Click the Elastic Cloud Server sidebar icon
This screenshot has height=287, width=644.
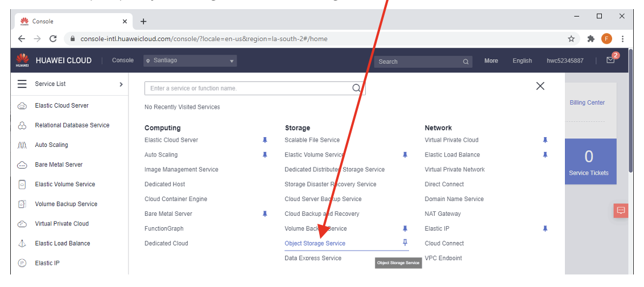pos(22,106)
